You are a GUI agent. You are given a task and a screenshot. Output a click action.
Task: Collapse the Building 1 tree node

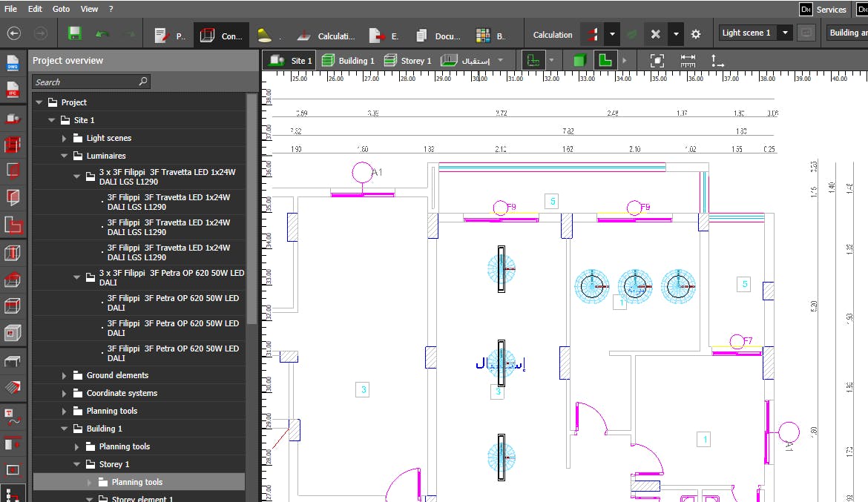click(65, 429)
